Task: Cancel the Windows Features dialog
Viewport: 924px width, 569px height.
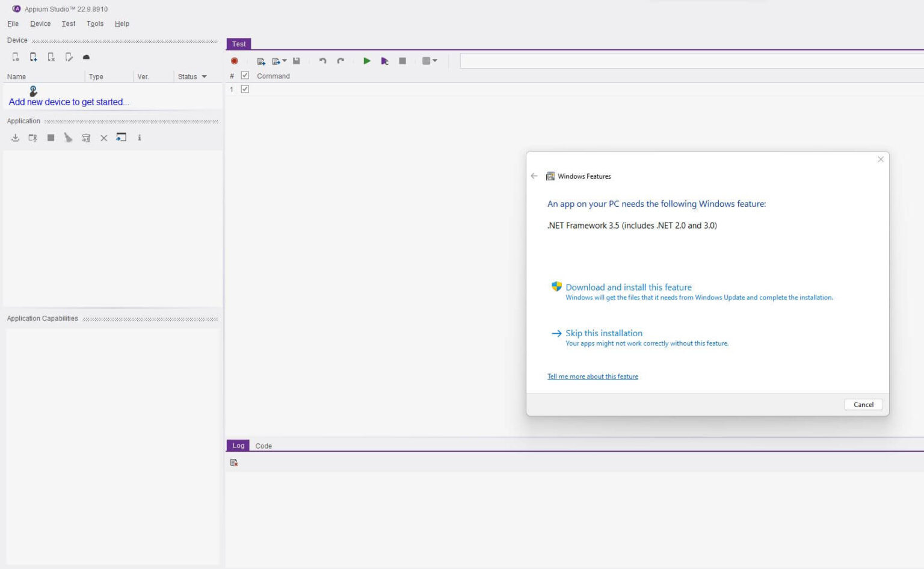Action: coord(863,404)
